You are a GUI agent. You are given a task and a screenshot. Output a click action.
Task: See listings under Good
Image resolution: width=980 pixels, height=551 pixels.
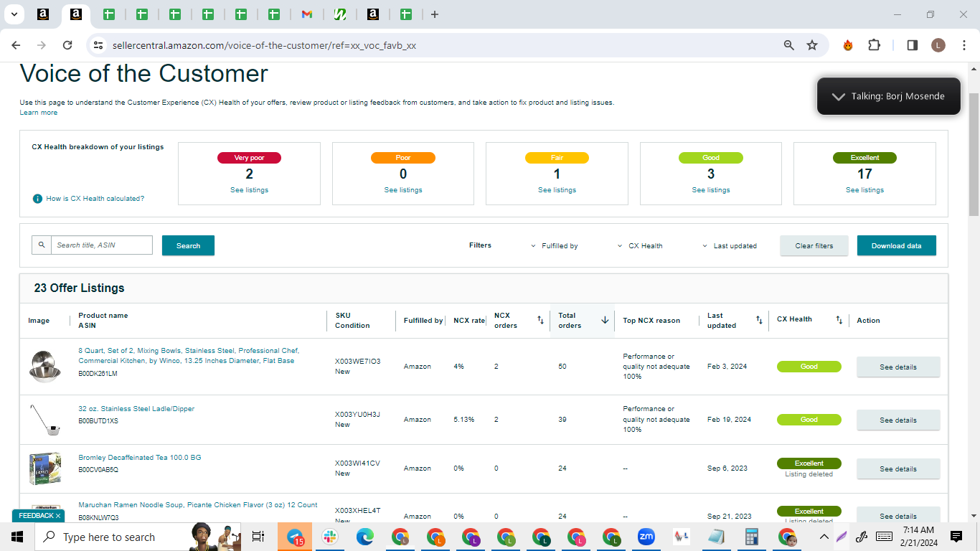[711, 190]
